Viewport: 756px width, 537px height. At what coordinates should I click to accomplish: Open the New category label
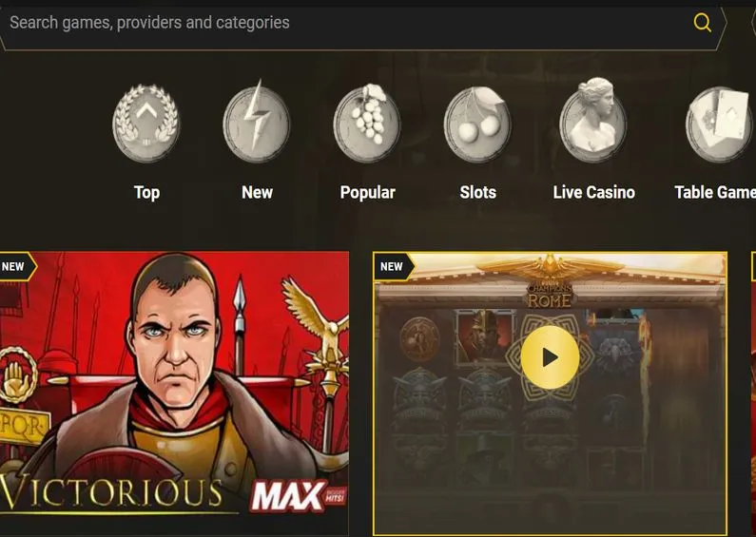257,192
